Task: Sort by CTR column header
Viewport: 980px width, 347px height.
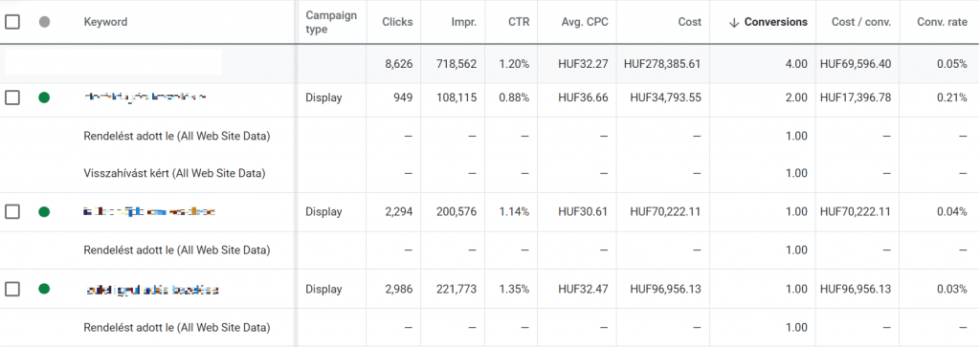Action: (519, 22)
